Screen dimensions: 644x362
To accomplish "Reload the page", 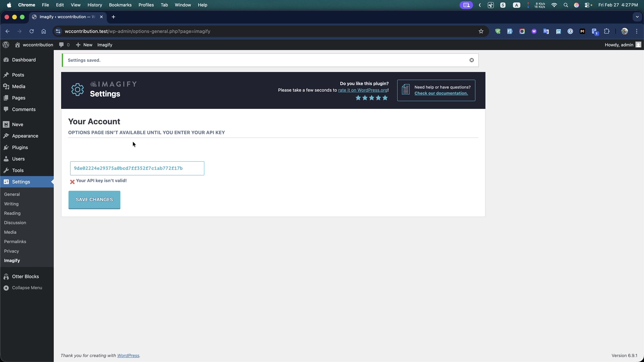I will coord(32,31).
